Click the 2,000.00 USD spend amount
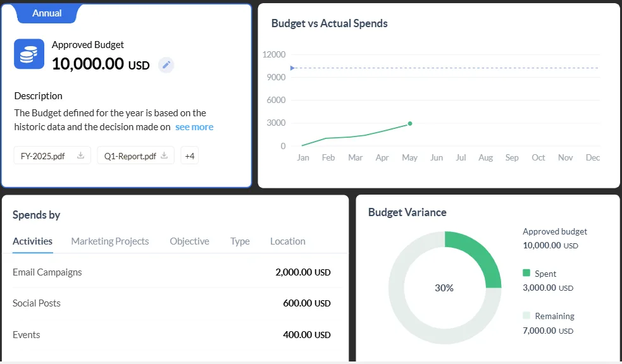The height and width of the screenshot is (364, 622). click(303, 272)
